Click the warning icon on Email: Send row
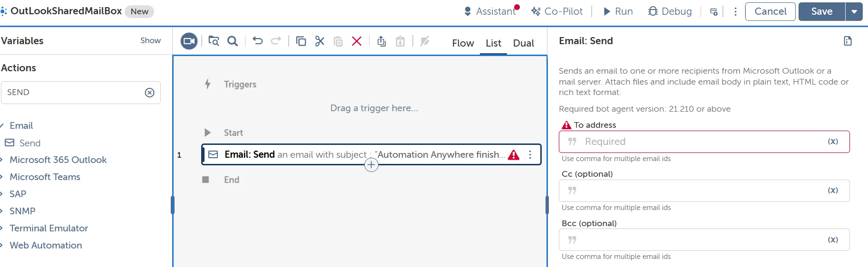 click(x=514, y=155)
